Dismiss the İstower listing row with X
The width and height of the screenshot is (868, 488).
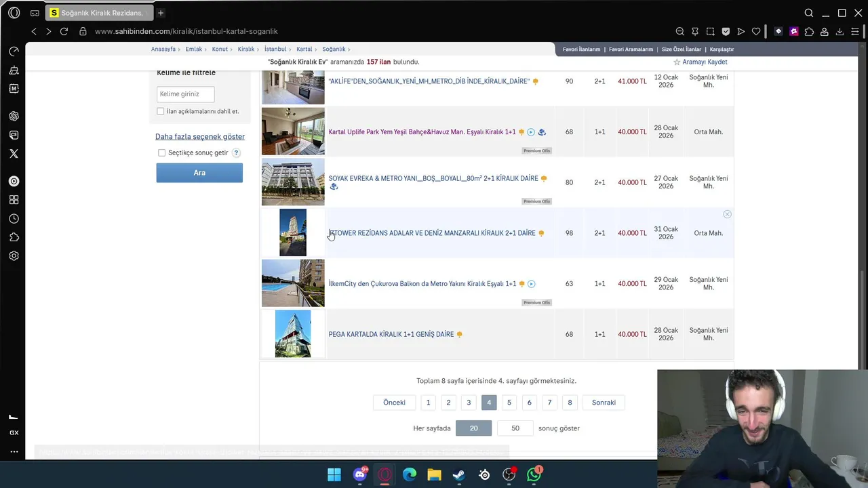tap(727, 214)
